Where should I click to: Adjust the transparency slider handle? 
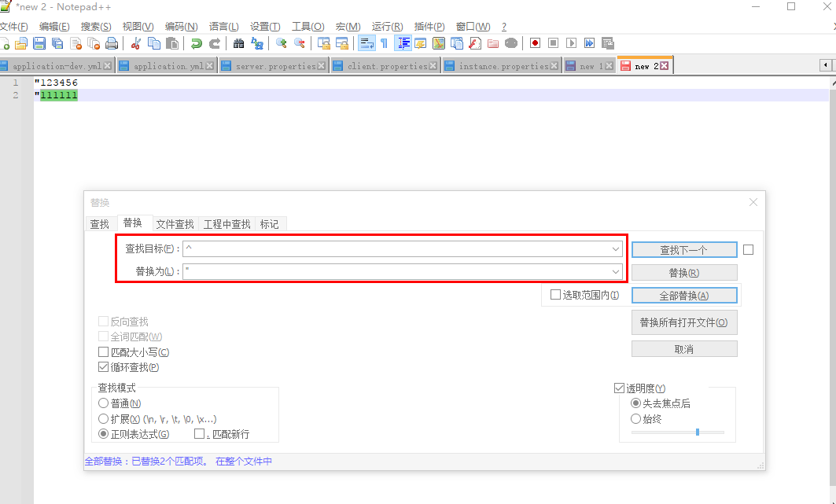(698, 432)
